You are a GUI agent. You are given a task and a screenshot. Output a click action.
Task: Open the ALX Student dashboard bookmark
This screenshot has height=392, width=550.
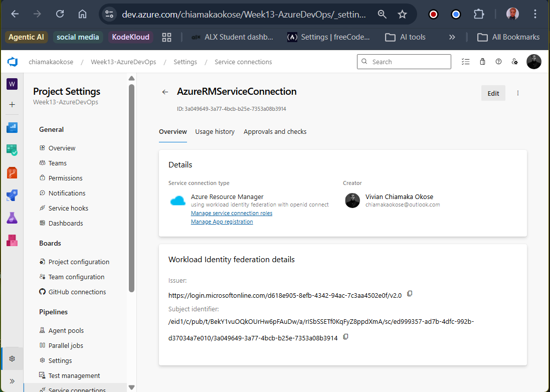tap(232, 37)
